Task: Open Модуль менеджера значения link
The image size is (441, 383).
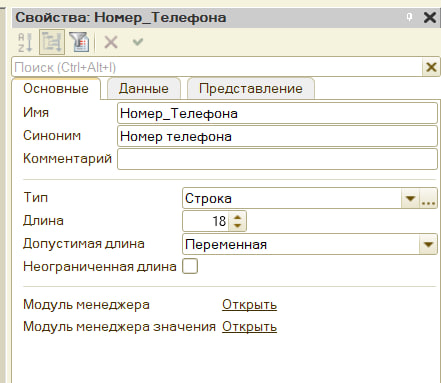Action: [x=249, y=327]
